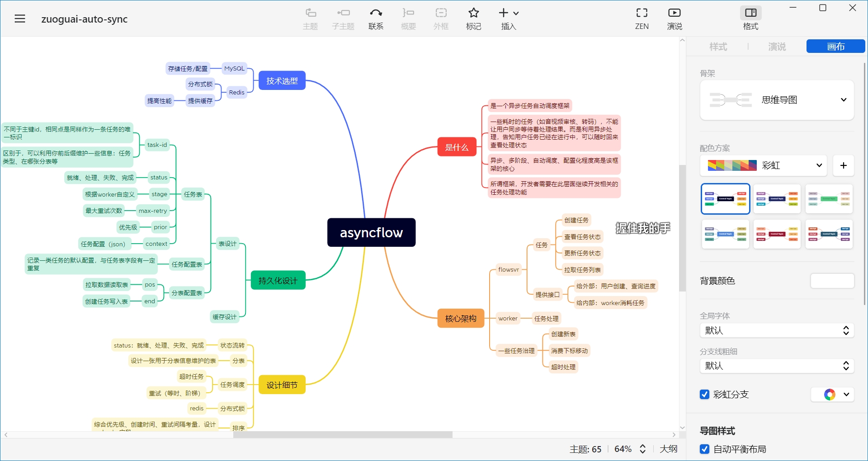
Task: Select the red 是什么 topic node
Action: [457, 147]
